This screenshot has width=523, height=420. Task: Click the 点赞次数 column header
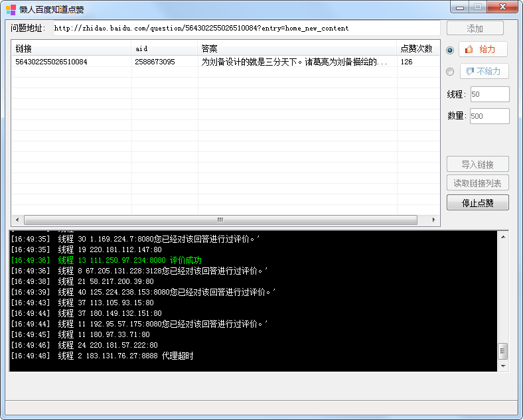pyautogui.click(x=417, y=48)
